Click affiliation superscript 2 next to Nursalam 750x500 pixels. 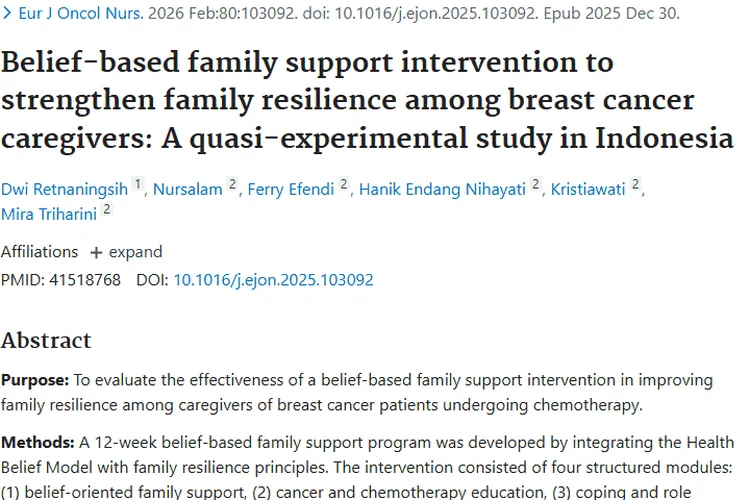tap(233, 185)
